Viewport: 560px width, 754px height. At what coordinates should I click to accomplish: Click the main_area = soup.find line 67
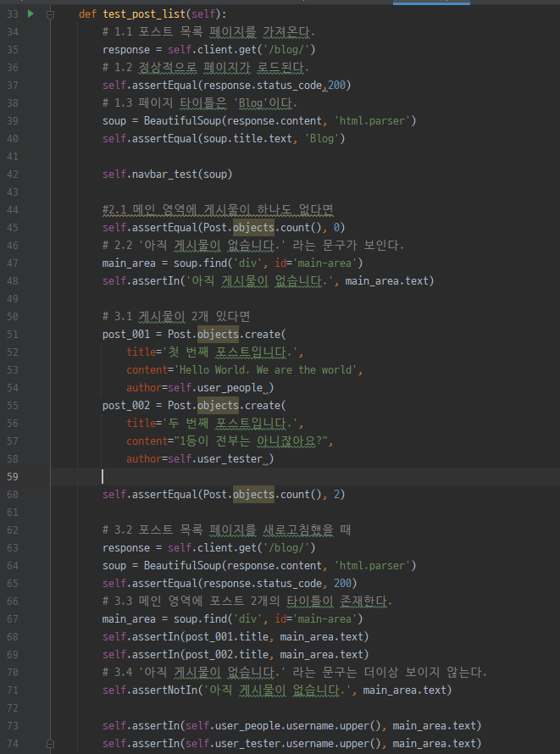click(x=233, y=619)
